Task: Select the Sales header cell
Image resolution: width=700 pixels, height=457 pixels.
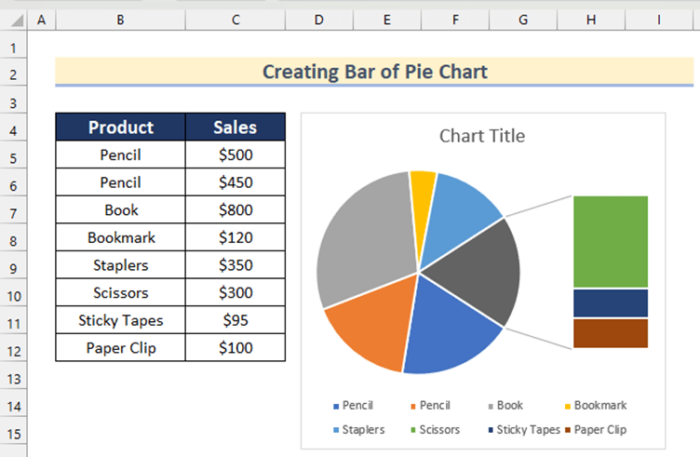Action: (235, 127)
